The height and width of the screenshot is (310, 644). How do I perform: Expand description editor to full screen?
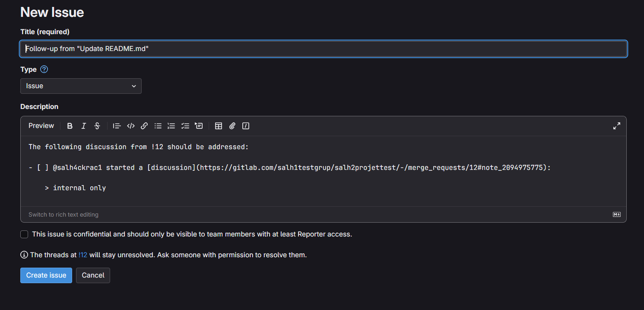[x=616, y=126]
